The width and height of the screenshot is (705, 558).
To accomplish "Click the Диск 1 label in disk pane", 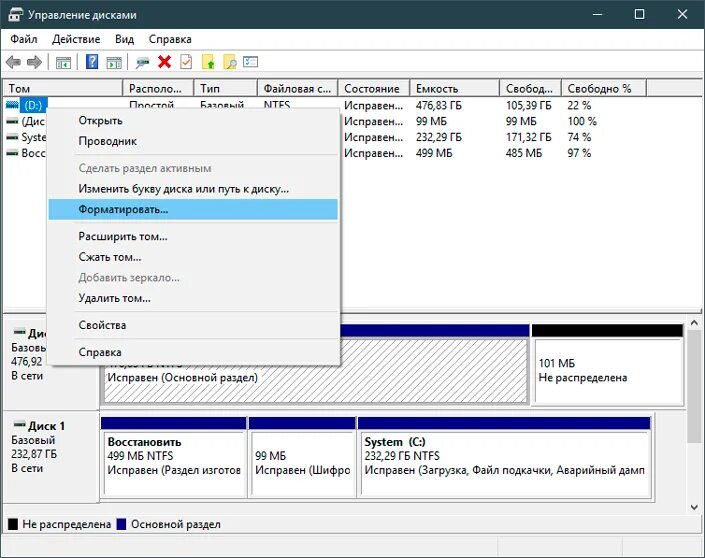I will [x=46, y=426].
